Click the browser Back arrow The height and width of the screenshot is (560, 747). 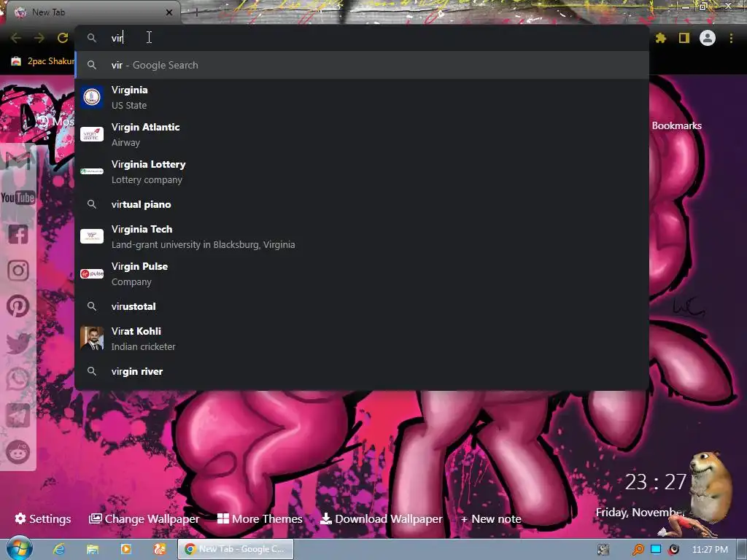point(16,38)
